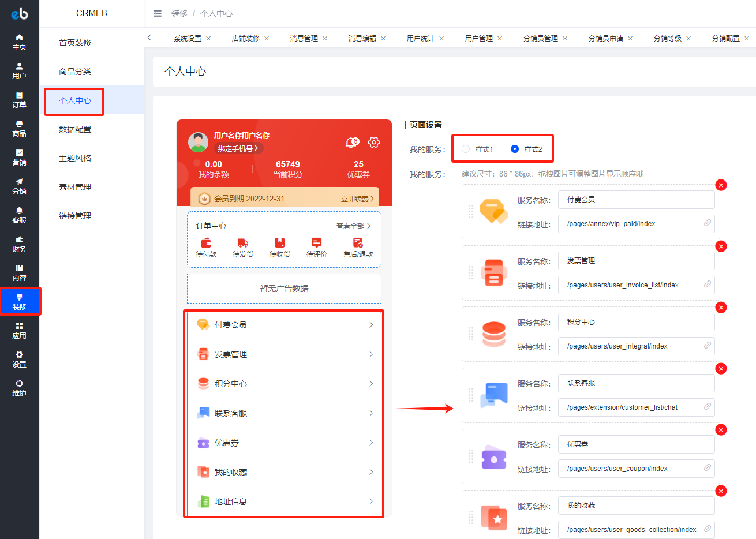Delete the 我的收藏 service item

(x=721, y=491)
